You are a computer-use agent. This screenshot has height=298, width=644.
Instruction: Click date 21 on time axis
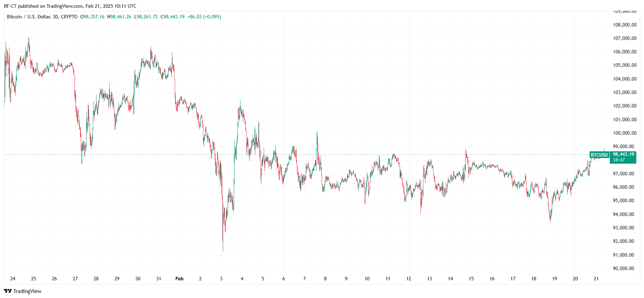[596, 279]
